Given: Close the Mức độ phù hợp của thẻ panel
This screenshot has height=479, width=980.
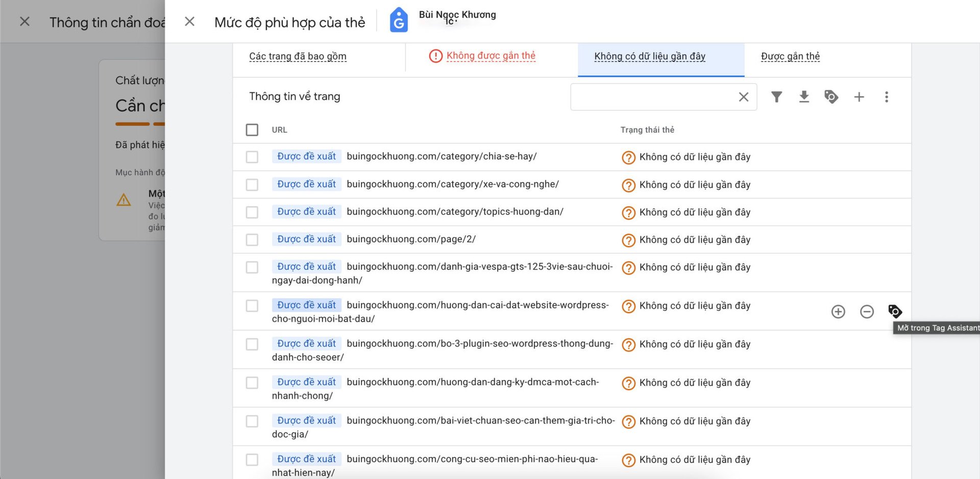Looking at the screenshot, I should pyautogui.click(x=189, y=21).
